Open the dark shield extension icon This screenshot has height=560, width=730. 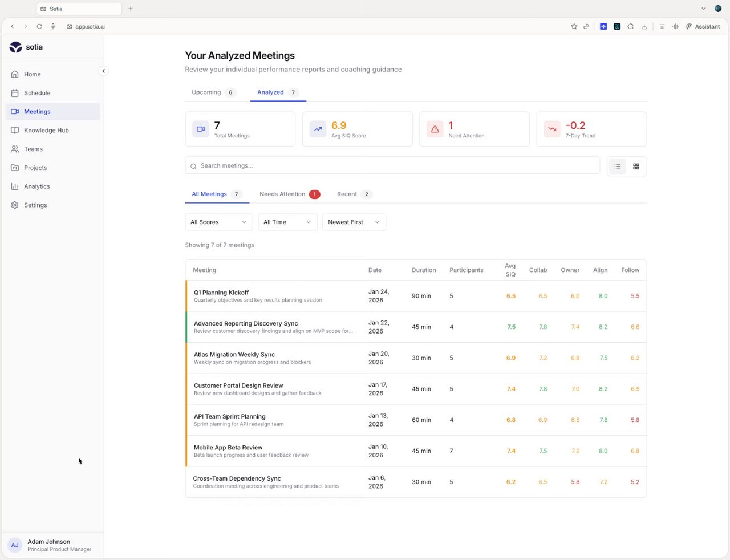coord(617,26)
